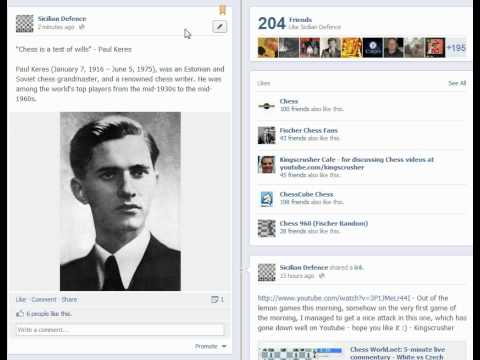Open the 'ChessCube Chess' link
The image size is (480, 360).
pos(306,194)
